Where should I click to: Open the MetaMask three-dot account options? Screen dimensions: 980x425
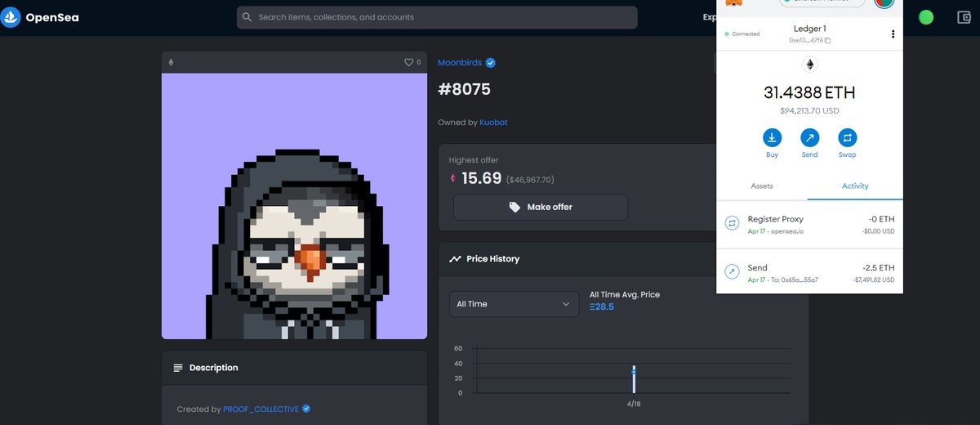tap(893, 34)
